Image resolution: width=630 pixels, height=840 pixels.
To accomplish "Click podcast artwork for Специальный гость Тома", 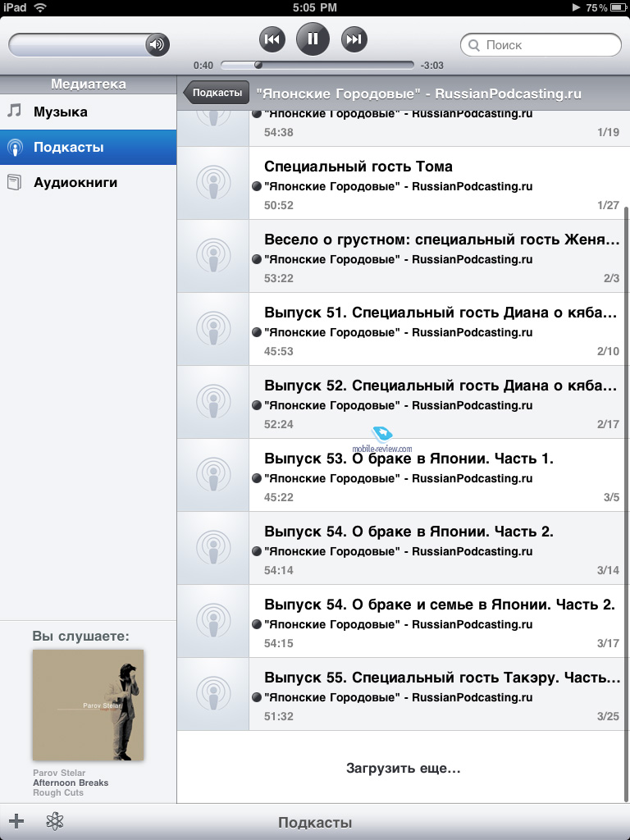I will (213, 183).
